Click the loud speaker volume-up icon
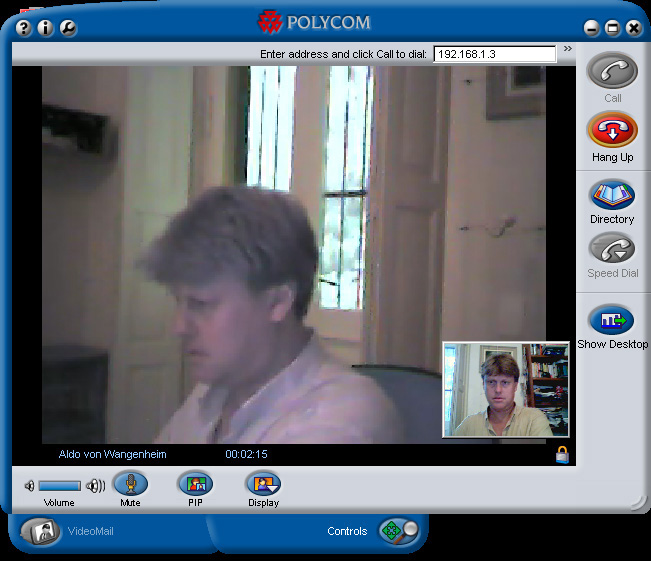This screenshot has width=651, height=561. tap(96, 486)
